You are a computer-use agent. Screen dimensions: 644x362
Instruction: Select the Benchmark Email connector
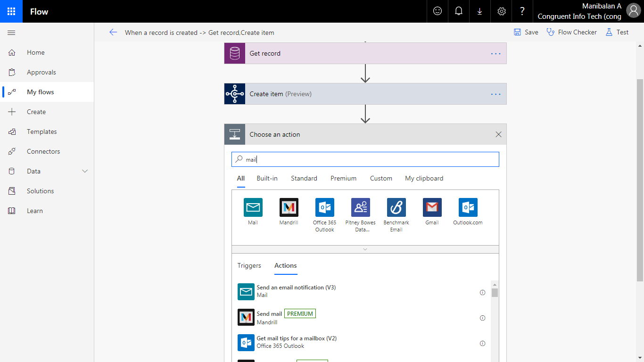[396, 207]
